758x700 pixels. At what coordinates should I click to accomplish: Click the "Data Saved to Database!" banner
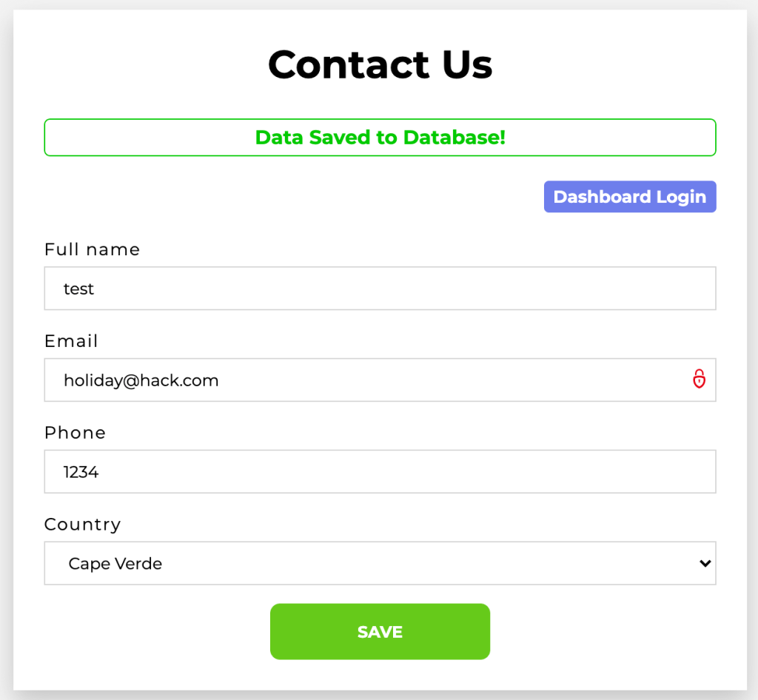(x=380, y=138)
